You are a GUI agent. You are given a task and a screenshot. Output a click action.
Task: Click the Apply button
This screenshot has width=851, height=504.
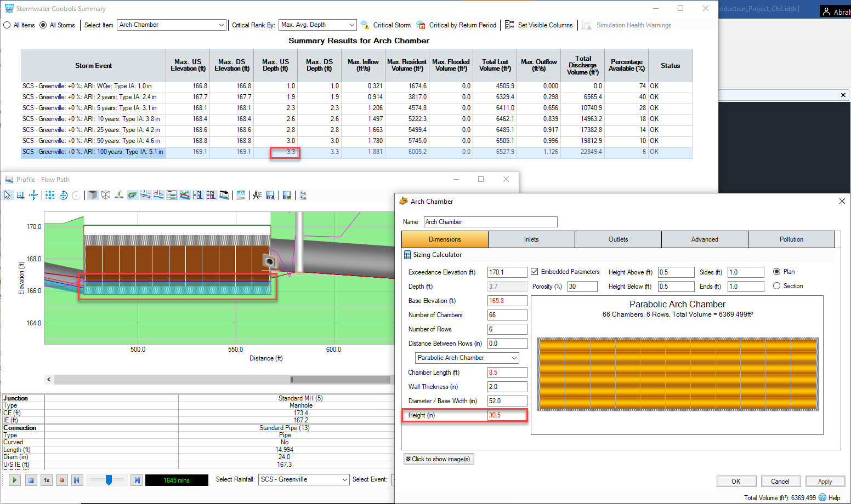pos(825,482)
